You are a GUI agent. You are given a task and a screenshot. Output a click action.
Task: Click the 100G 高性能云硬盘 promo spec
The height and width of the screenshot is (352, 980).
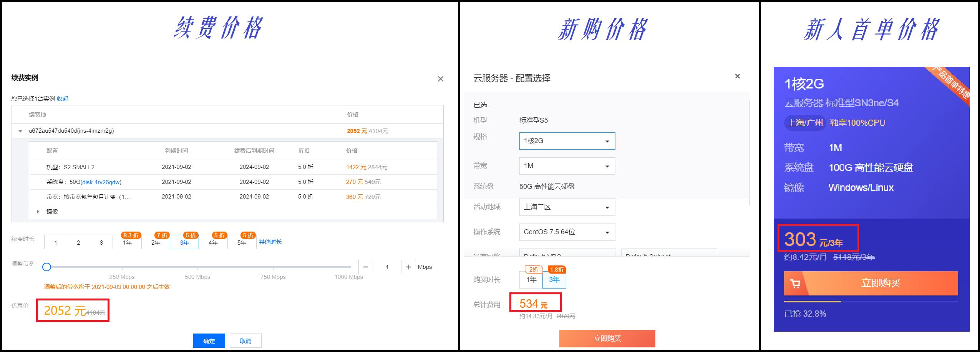coord(871,168)
